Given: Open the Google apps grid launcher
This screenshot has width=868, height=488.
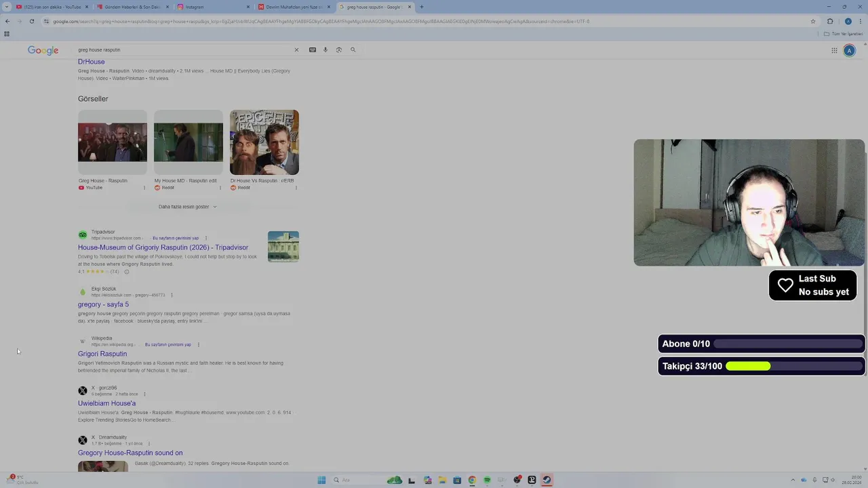Looking at the screenshot, I should pyautogui.click(x=835, y=50).
